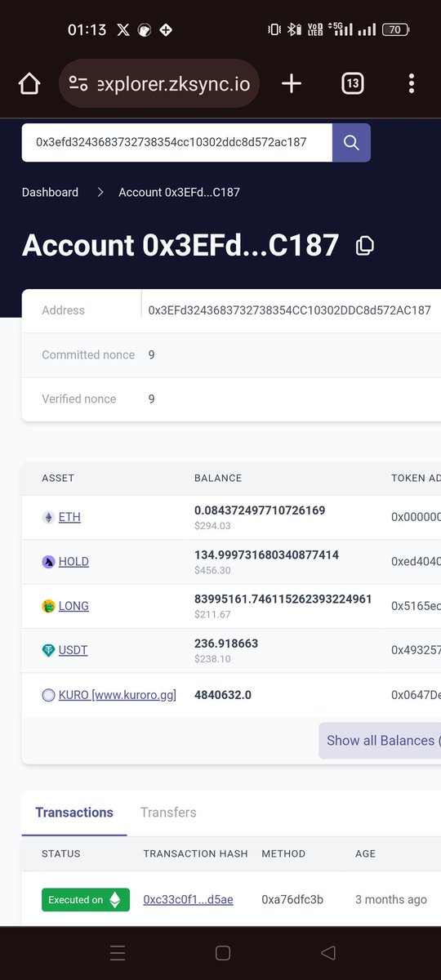Click the KURO balance 4840632.0
The height and width of the screenshot is (980, 441).
223,695
